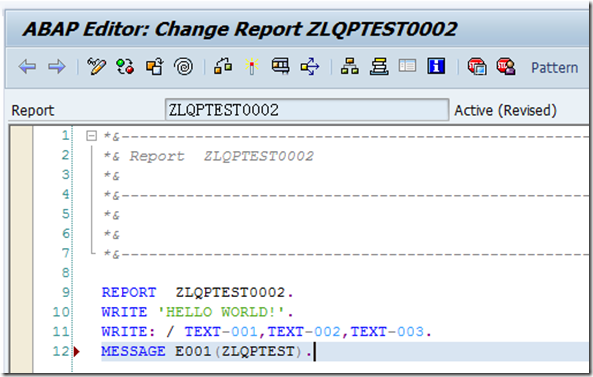Toggle Display/Change mode pencil icon
The image size is (593, 377).
(96, 66)
